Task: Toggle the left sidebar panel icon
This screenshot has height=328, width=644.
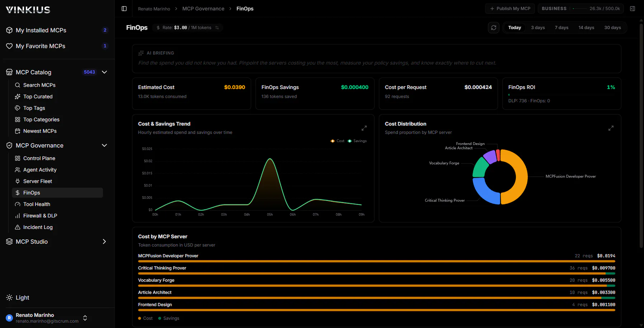Action: pos(124,9)
